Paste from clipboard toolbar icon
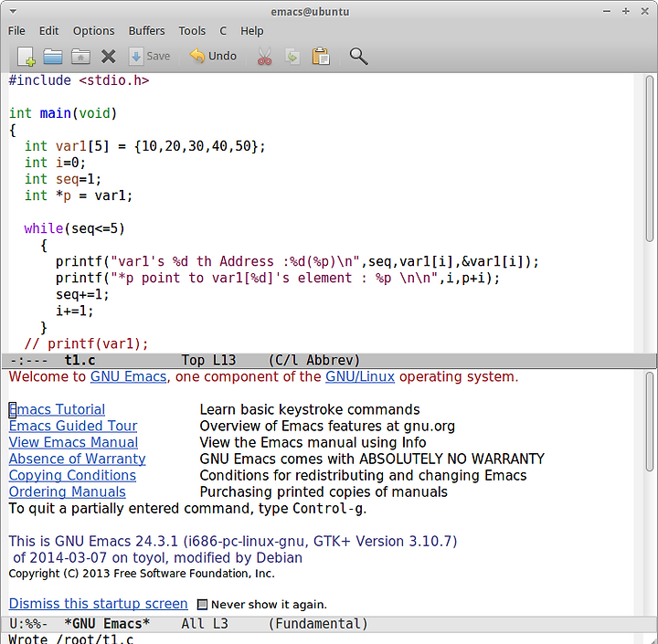 [321, 57]
